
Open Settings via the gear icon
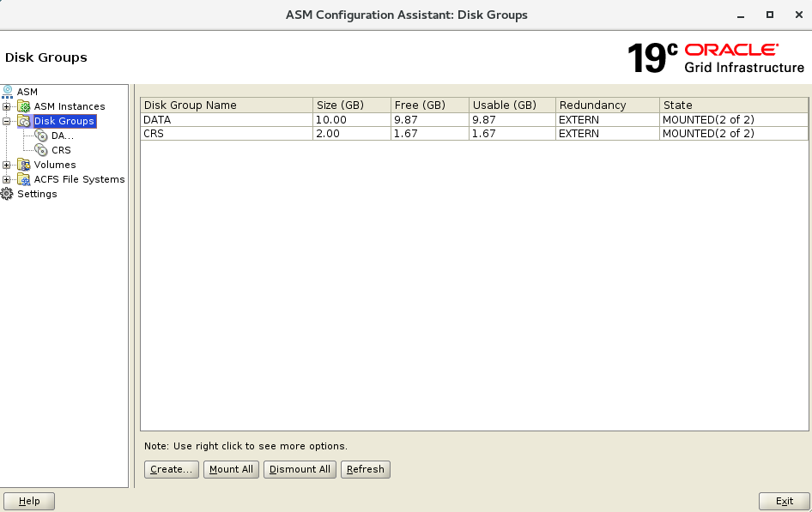coord(8,194)
